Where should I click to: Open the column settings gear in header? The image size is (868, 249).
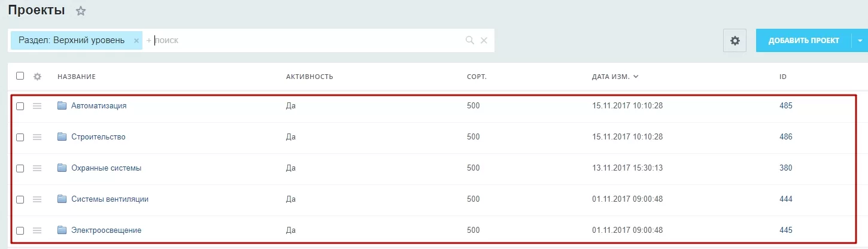point(37,77)
